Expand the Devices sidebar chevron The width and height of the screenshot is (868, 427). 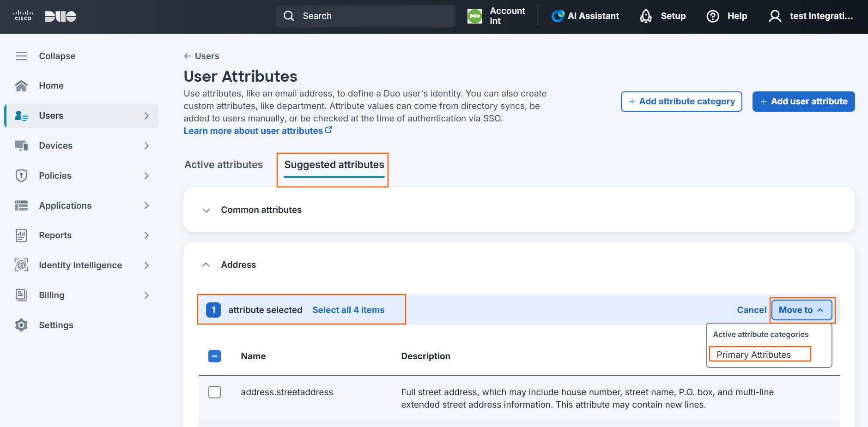146,146
